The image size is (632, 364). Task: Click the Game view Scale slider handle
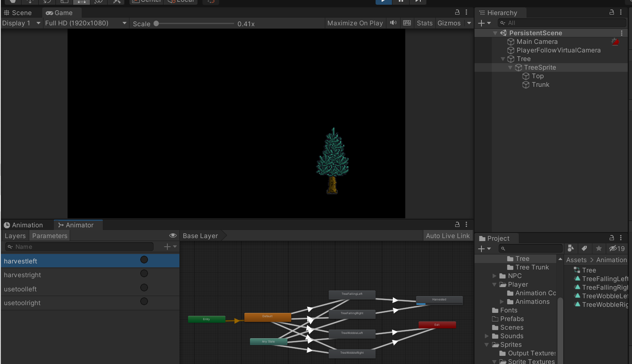(x=156, y=24)
